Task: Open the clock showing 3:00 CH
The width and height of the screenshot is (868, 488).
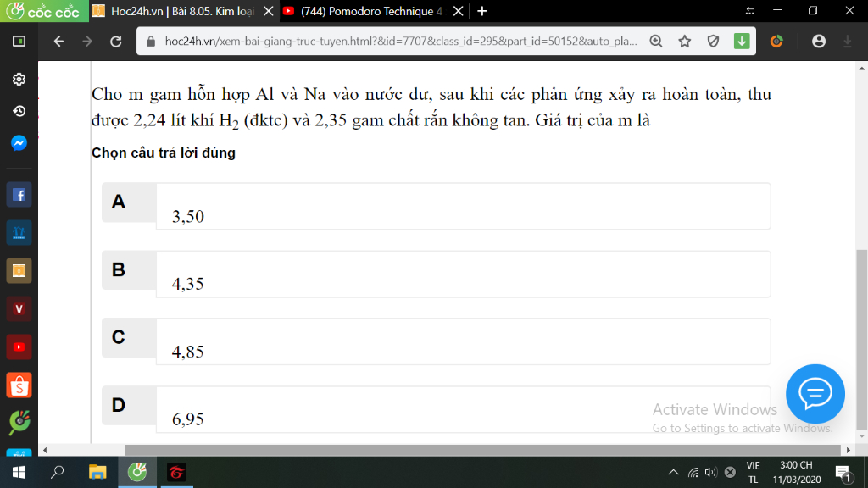Action: point(796,473)
